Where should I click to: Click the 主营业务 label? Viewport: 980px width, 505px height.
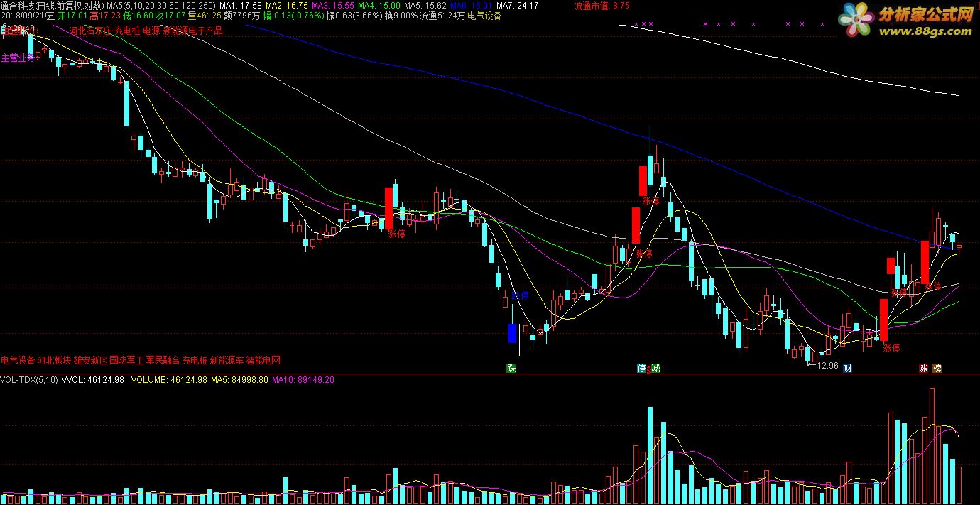20,58
